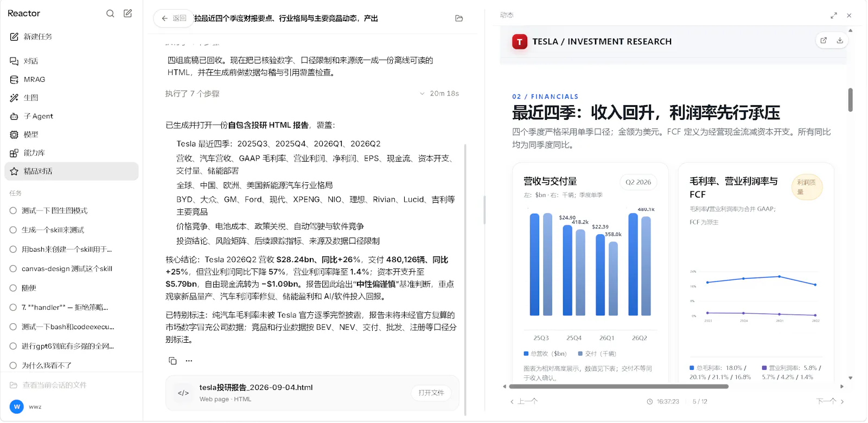Click the 总营收 ($bn) legend swatch
This screenshot has width=868, height=423.
coord(526,354)
